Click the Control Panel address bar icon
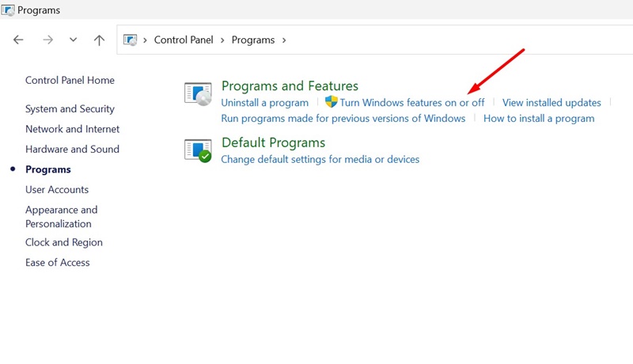Screen dimensions: 633x364 (131, 40)
